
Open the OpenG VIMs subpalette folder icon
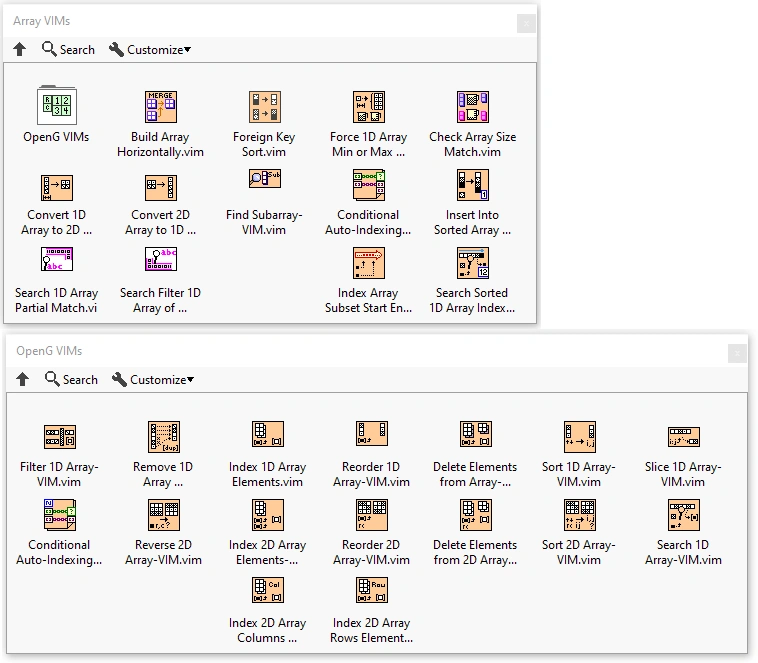pyautogui.click(x=57, y=105)
